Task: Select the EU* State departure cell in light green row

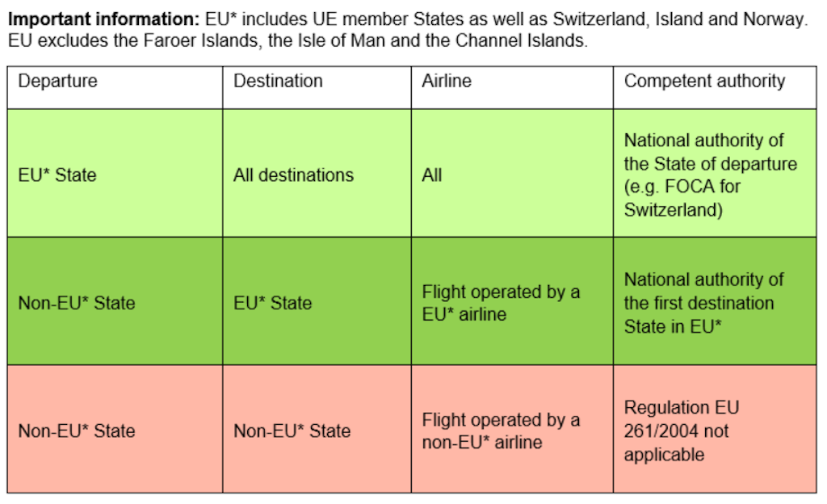Action: click(57, 175)
